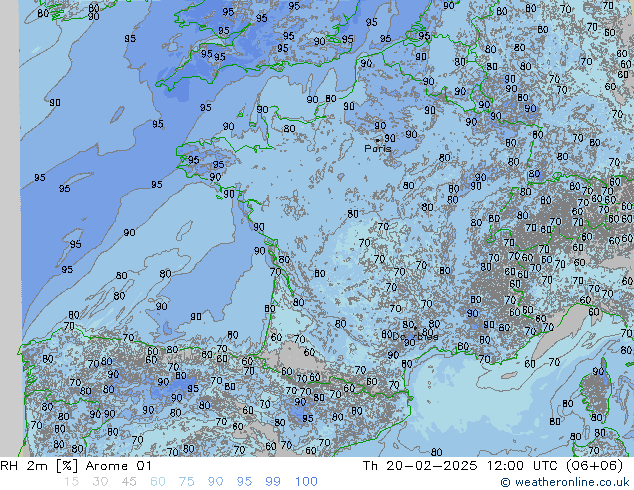Click legend value 100 in color scale
The width and height of the screenshot is (634, 490).
(x=306, y=482)
